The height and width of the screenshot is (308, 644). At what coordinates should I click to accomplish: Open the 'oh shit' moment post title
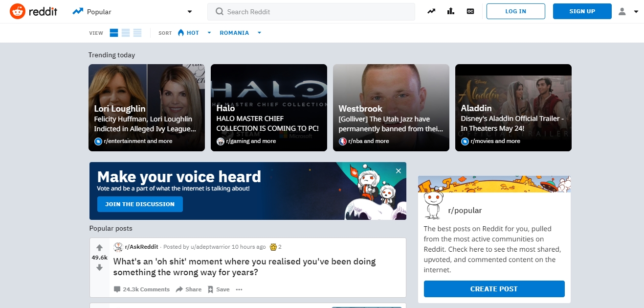point(244,267)
